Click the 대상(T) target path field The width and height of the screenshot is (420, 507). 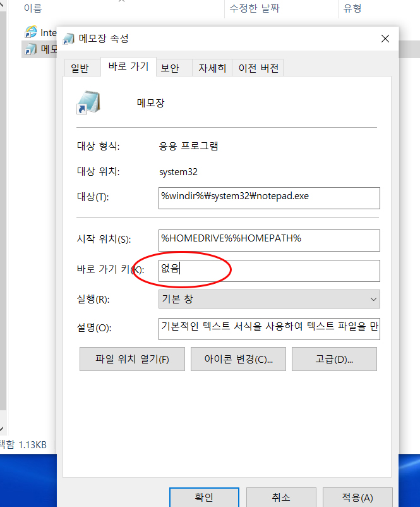coord(269,198)
